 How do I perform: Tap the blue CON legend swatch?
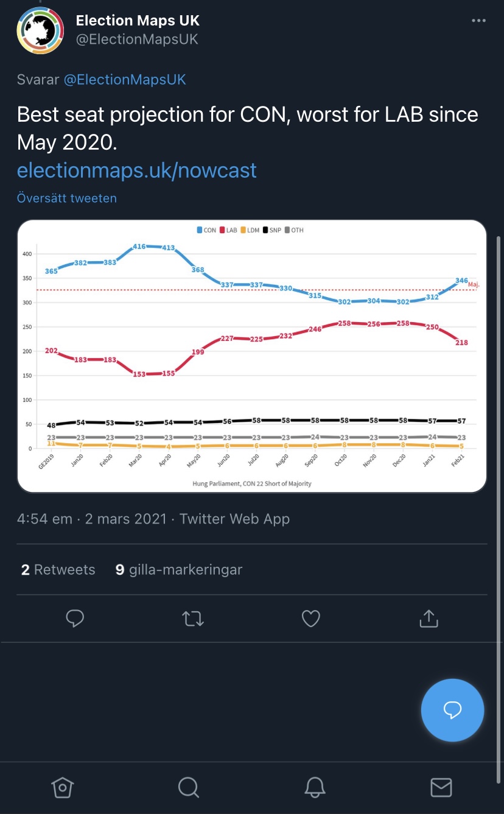coord(199,230)
